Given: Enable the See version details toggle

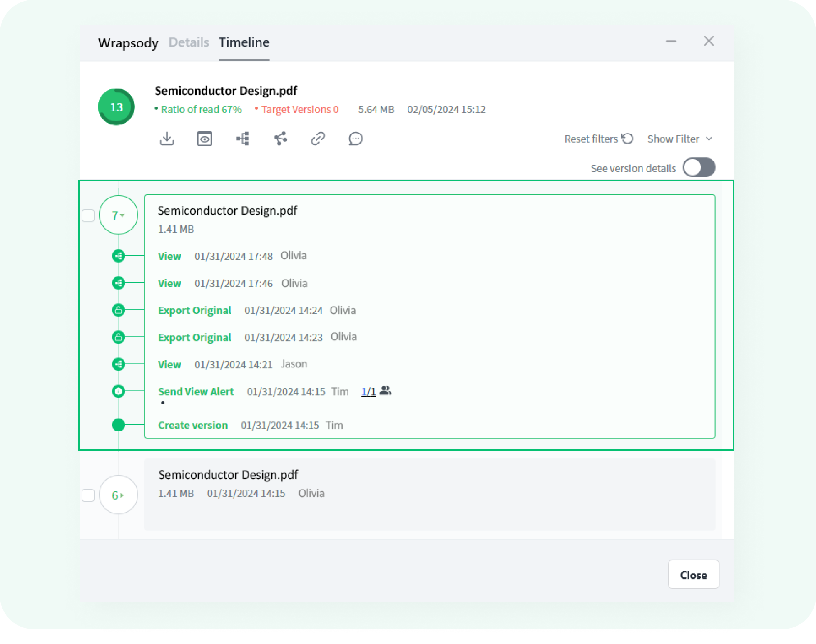Looking at the screenshot, I should tap(699, 168).
